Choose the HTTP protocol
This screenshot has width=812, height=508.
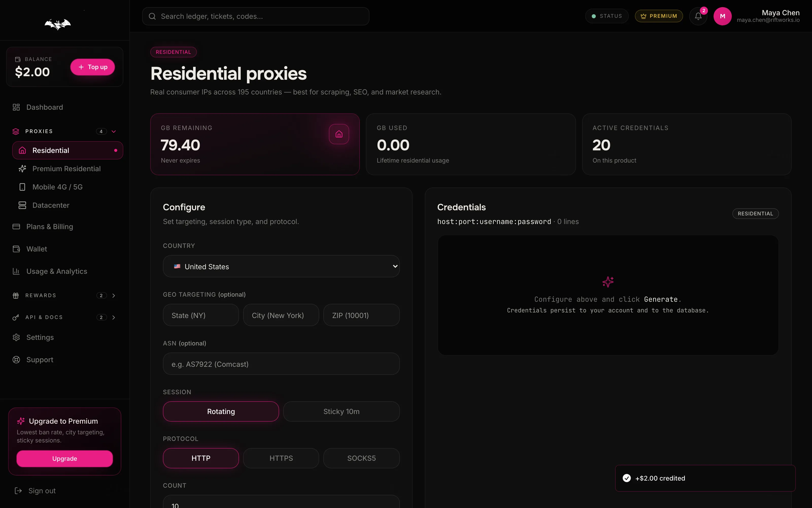coord(201,458)
